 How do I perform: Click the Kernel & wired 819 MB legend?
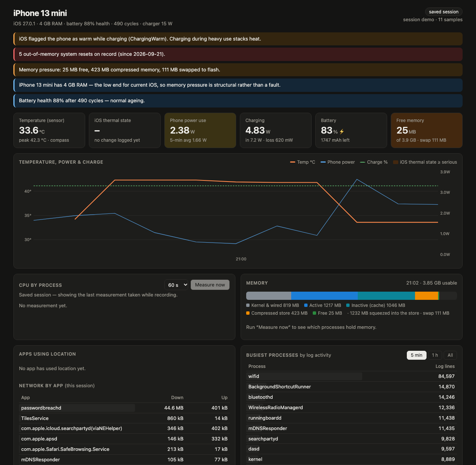[273, 305]
